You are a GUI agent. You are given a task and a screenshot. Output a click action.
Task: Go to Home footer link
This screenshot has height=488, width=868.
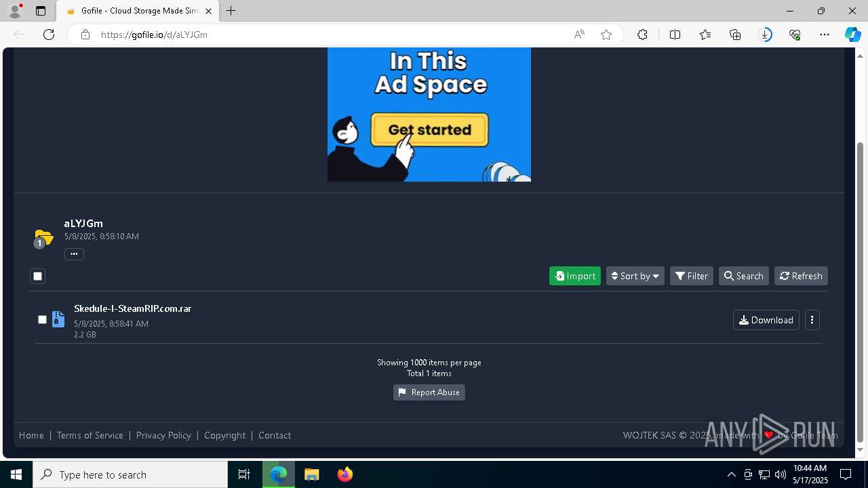point(31,435)
